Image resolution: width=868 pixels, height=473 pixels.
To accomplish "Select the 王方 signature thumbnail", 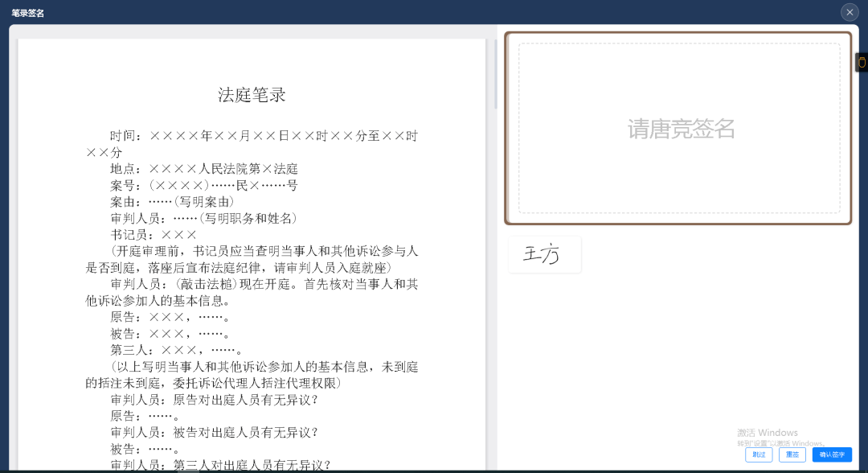I will (544, 254).
